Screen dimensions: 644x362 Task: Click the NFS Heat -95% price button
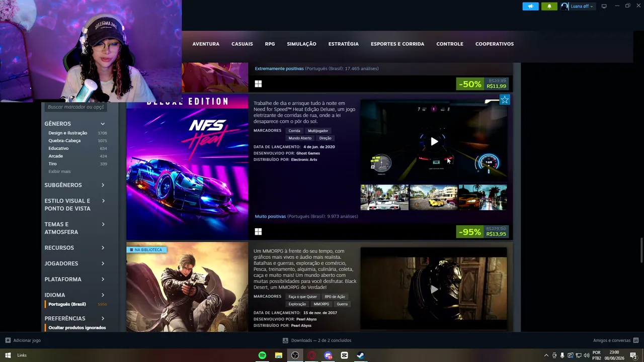482,232
